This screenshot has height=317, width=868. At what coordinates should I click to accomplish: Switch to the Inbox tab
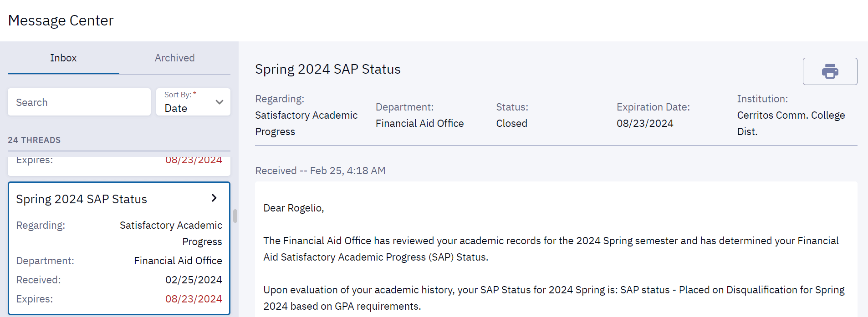(63, 58)
